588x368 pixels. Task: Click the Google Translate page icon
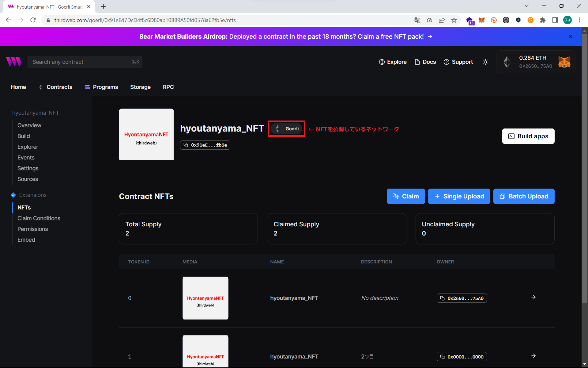(417, 20)
